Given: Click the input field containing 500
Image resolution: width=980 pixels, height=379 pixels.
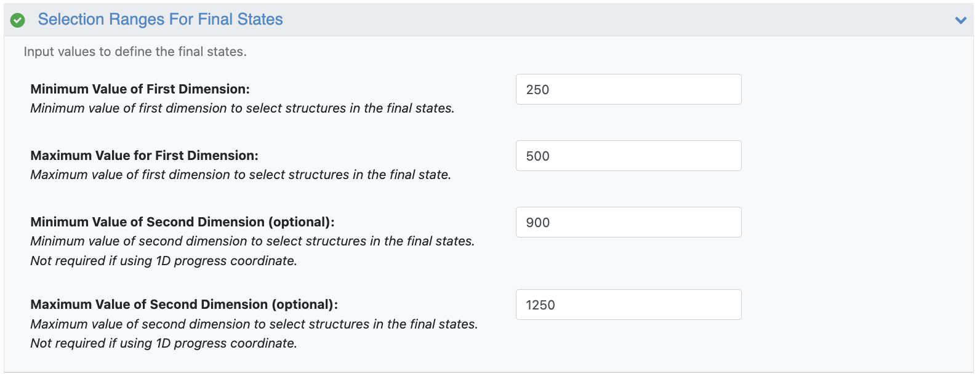Looking at the screenshot, I should point(628,156).
